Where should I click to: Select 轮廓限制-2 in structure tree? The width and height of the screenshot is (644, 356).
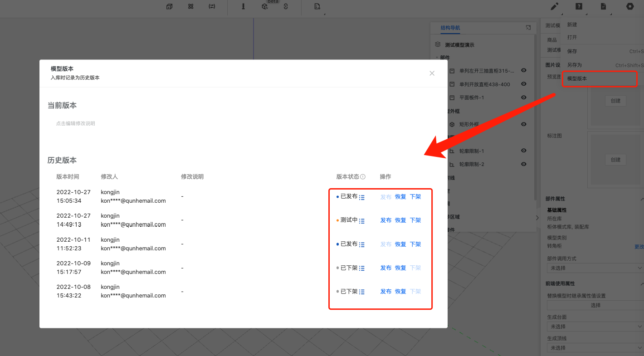(x=472, y=164)
